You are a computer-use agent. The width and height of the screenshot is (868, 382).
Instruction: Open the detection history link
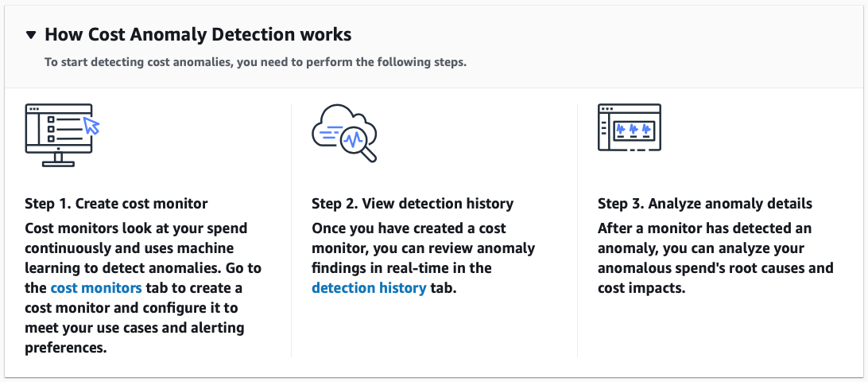(369, 288)
